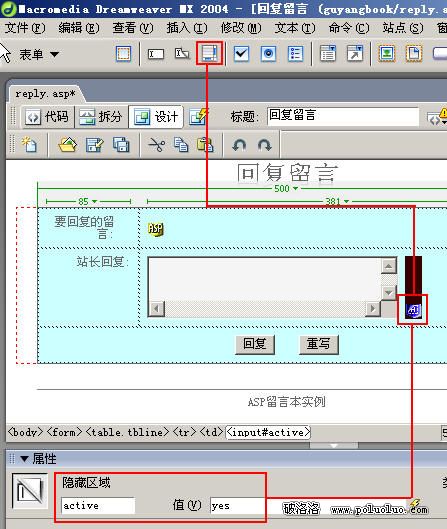Open the 381 column width dropdown
Image resolution: width=447 pixels, height=529 pixels.
tap(337, 201)
